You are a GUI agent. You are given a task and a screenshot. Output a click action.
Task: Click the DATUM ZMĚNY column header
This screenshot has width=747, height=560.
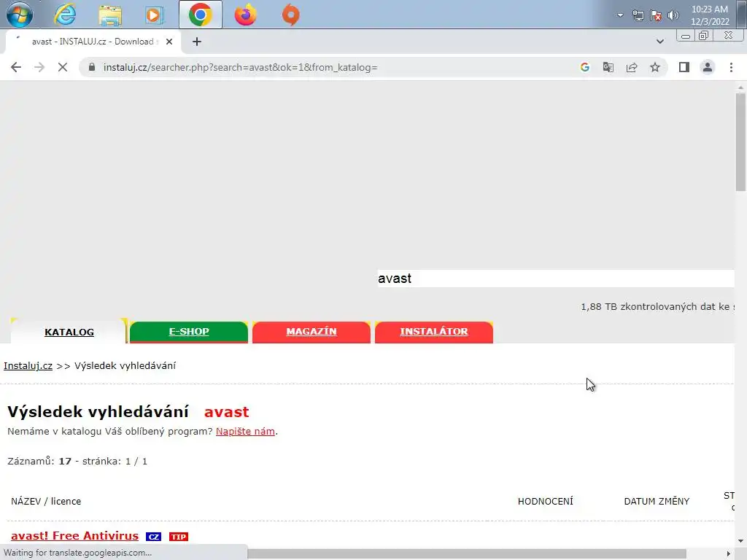pos(657,501)
